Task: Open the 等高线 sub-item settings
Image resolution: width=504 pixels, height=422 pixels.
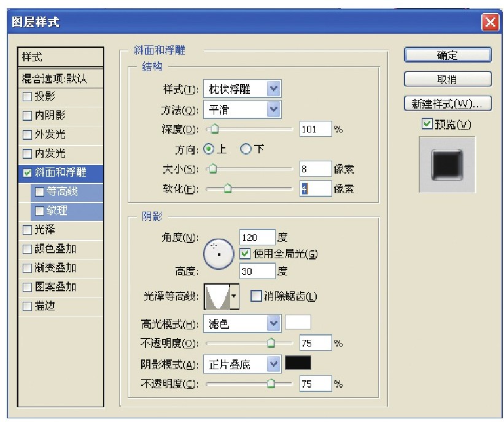Action: click(62, 192)
